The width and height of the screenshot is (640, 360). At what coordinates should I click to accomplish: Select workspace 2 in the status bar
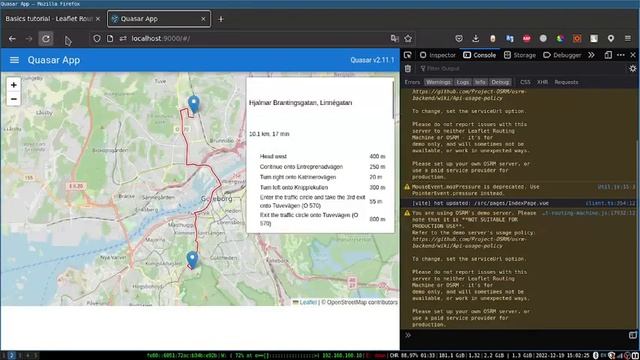11,356
